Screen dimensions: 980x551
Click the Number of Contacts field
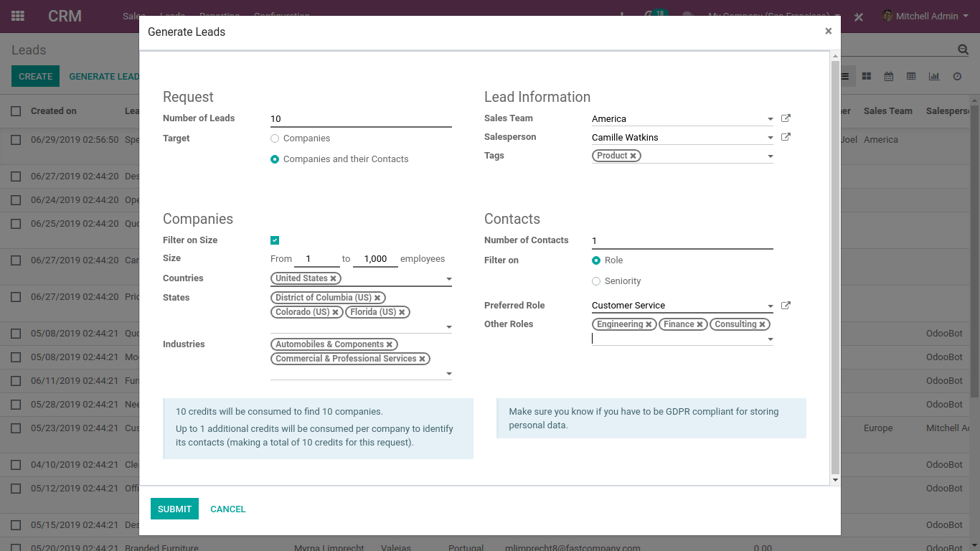pyautogui.click(x=682, y=241)
